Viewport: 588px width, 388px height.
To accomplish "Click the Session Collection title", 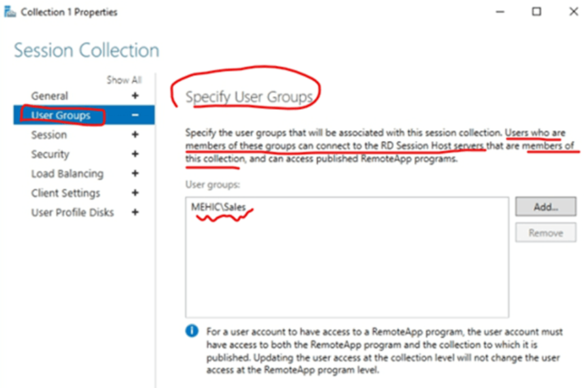I will 87,50.
